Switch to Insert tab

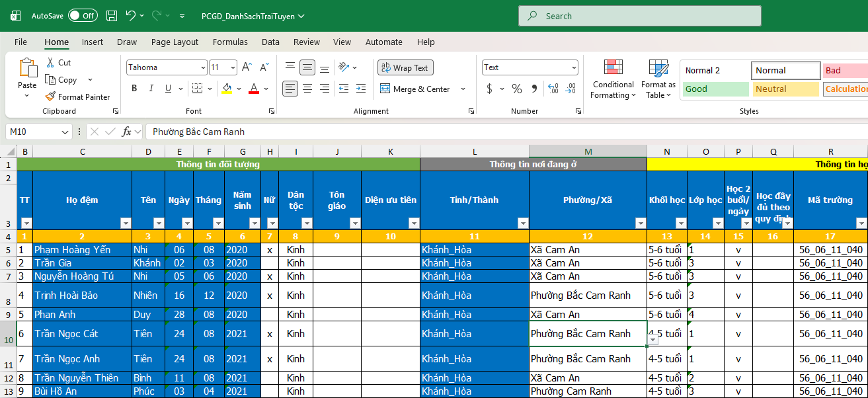coord(93,42)
